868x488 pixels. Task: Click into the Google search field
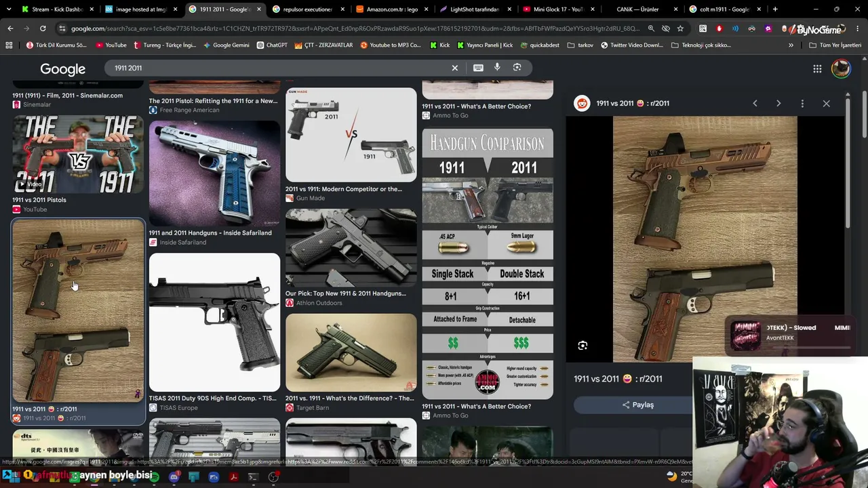coord(278,68)
